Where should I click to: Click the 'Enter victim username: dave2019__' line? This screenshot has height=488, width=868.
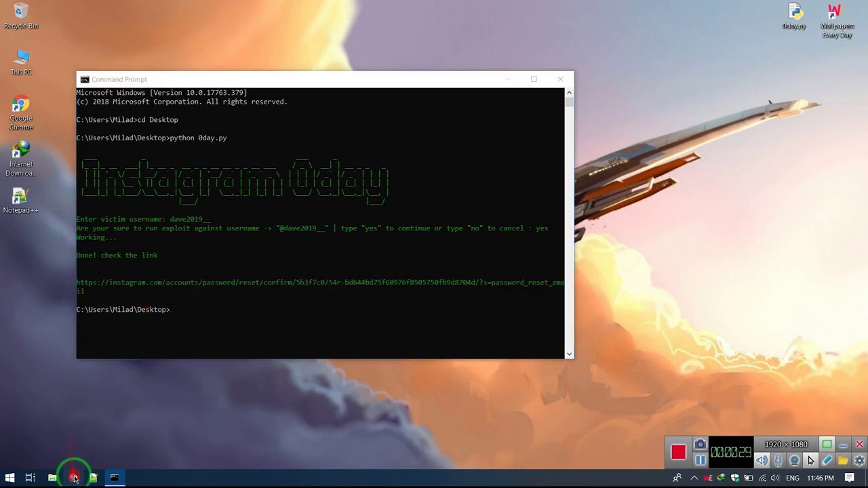(143, 219)
